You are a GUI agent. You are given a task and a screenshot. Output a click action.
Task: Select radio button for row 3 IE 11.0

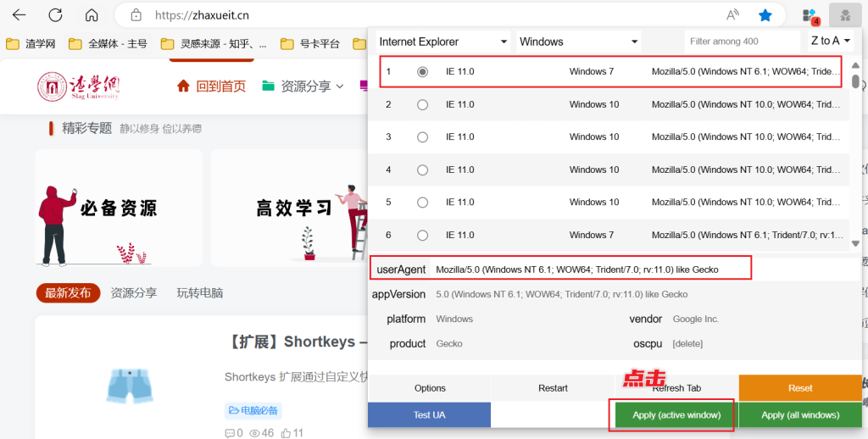[422, 137]
